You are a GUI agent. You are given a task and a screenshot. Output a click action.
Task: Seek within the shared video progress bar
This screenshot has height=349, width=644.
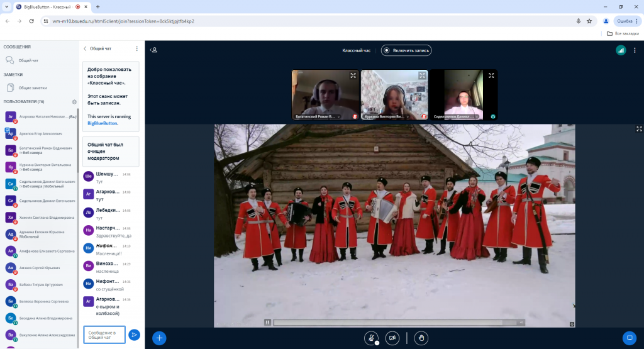coord(394,323)
